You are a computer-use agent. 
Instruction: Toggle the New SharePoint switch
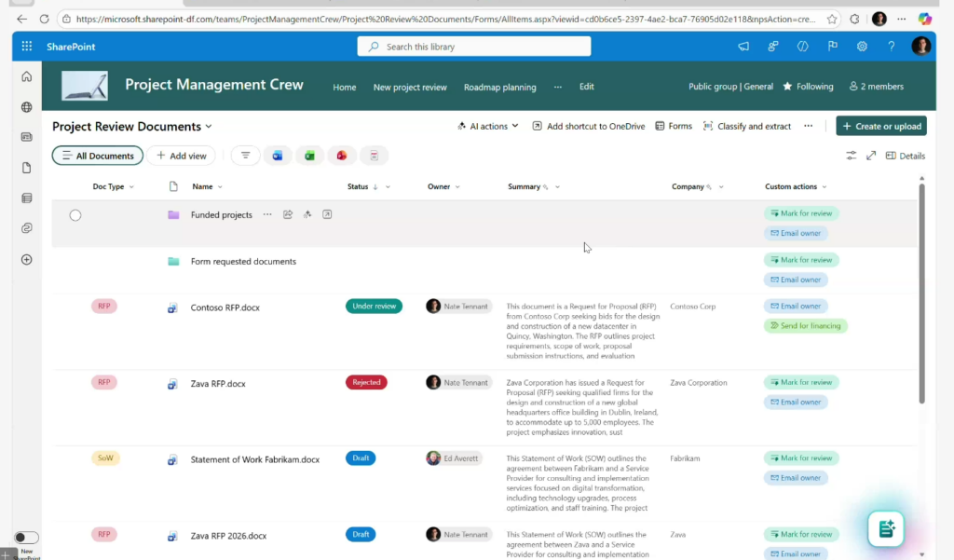(x=27, y=538)
